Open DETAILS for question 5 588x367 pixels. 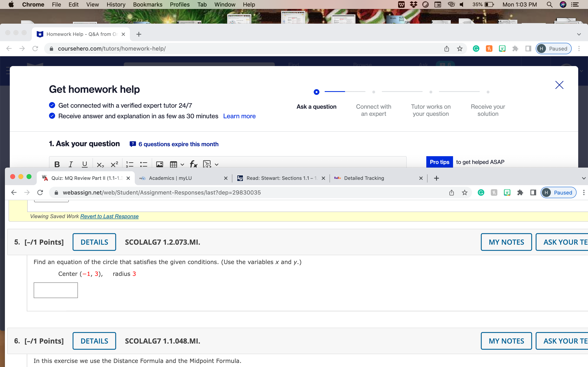pyautogui.click(x=94, y=242)
